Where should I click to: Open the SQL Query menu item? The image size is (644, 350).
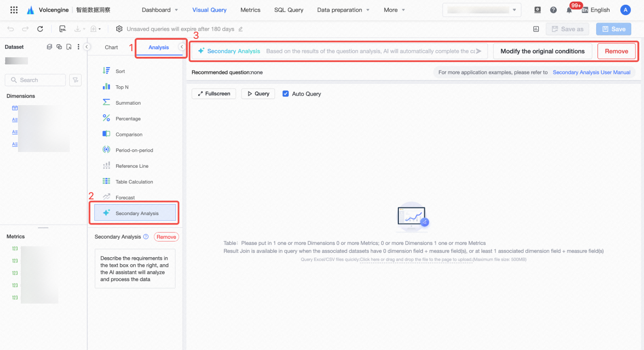(x=289, y=10)
